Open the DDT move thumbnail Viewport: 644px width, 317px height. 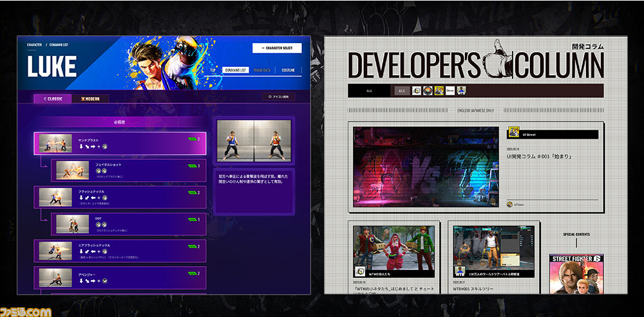(72, 224)
